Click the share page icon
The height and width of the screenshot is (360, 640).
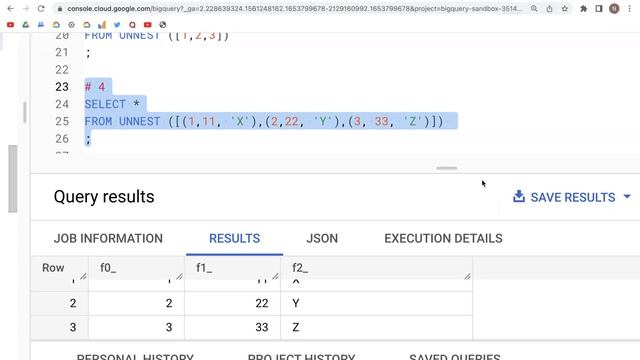coord(549,9)
